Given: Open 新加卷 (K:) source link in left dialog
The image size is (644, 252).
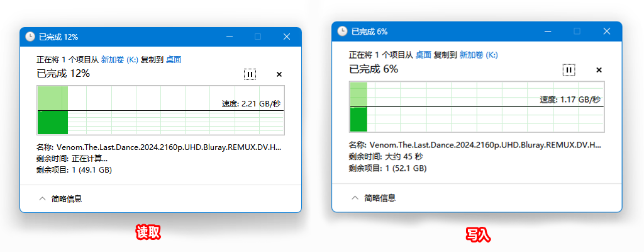Looking at the screenshot, I should pos(119,60).
